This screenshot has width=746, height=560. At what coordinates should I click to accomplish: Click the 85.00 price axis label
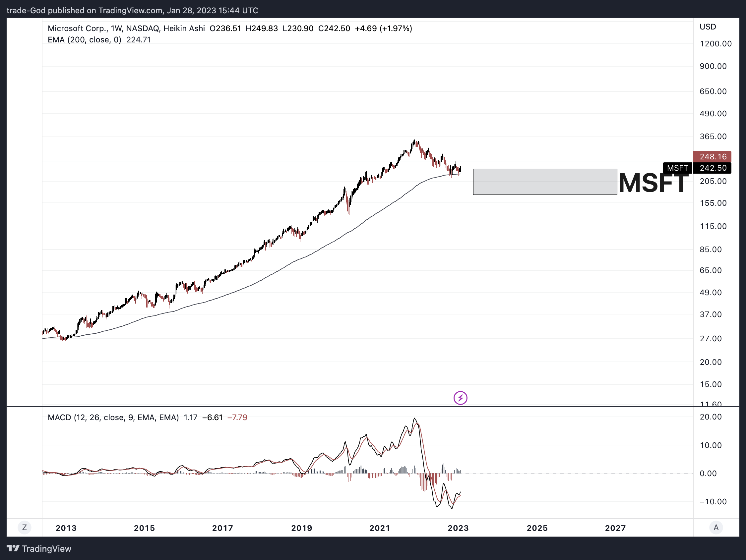[x=711, y=249]
